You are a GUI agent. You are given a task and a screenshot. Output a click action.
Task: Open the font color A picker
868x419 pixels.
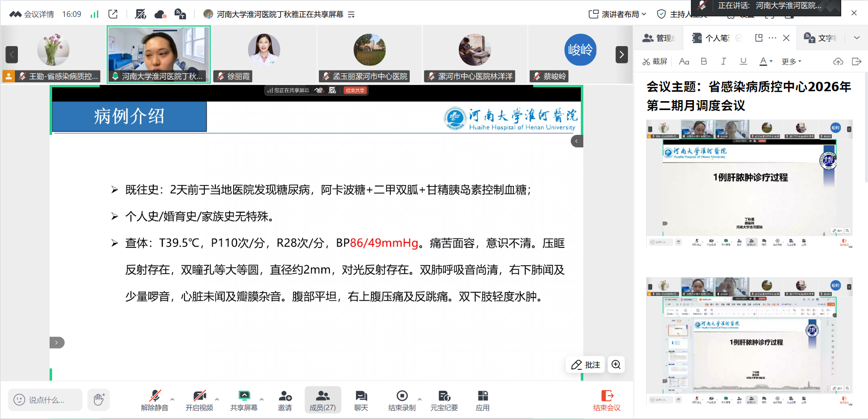click(766, 61)
